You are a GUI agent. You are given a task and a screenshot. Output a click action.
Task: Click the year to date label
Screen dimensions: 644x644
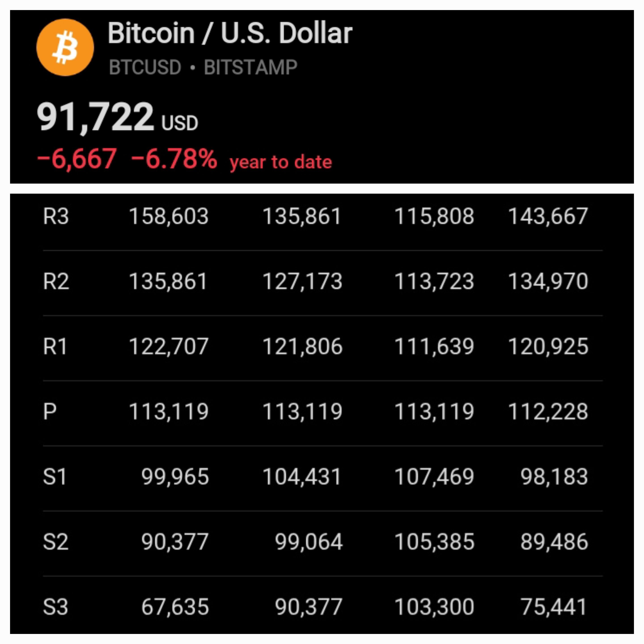click(x=281, y=162)
